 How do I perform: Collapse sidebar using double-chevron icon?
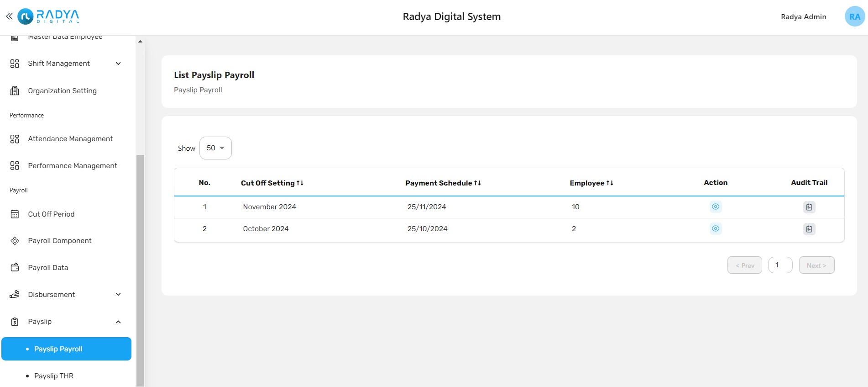click(9, 16)
